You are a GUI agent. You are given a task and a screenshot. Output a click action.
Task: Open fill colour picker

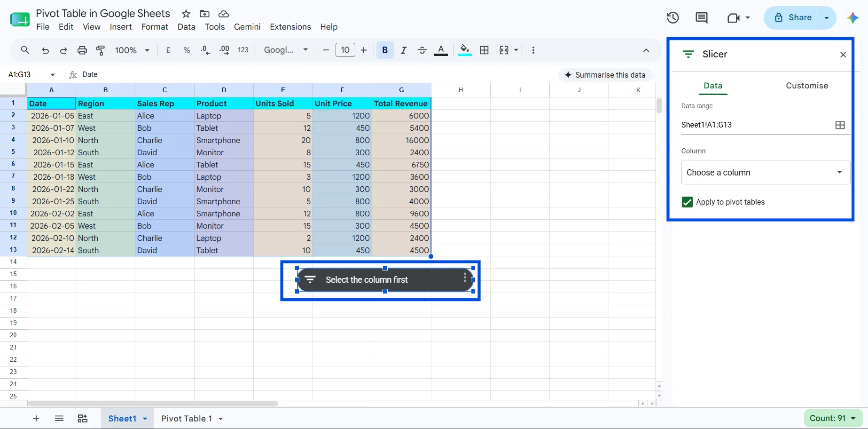click(x=465, y=50)
